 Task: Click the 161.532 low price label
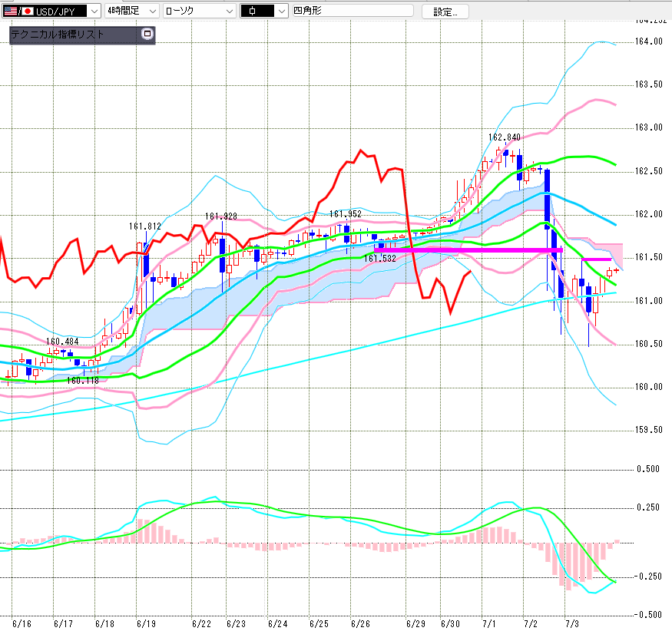pos(379,259)
